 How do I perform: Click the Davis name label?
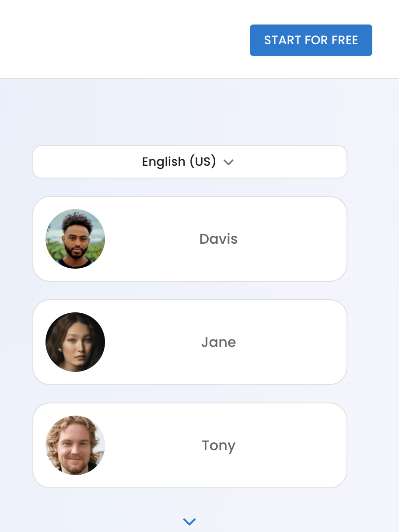218,239
